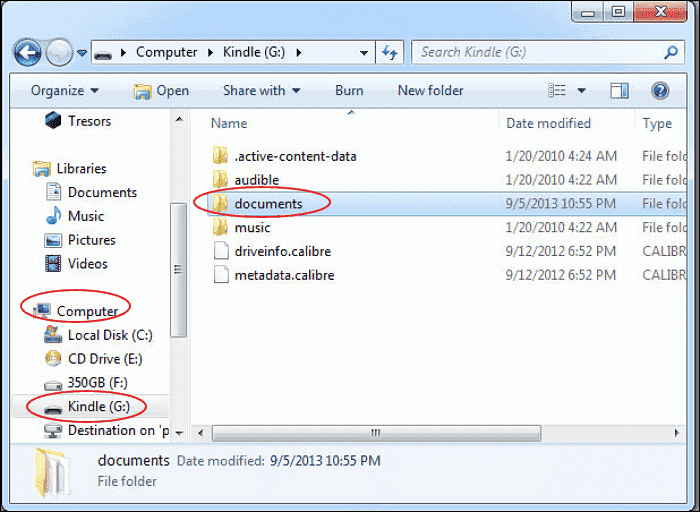This screenshot has height=512, width=700.
Task: Click the horizontal scrollbar in file list
Action: pyautogui.click(x=376, y=433)
